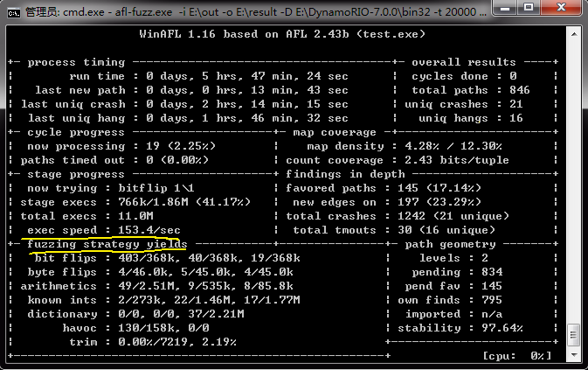This screenshot has width=588, height=370.
Task: Click the 'paths timed out' line
Action: coord(114,160)
